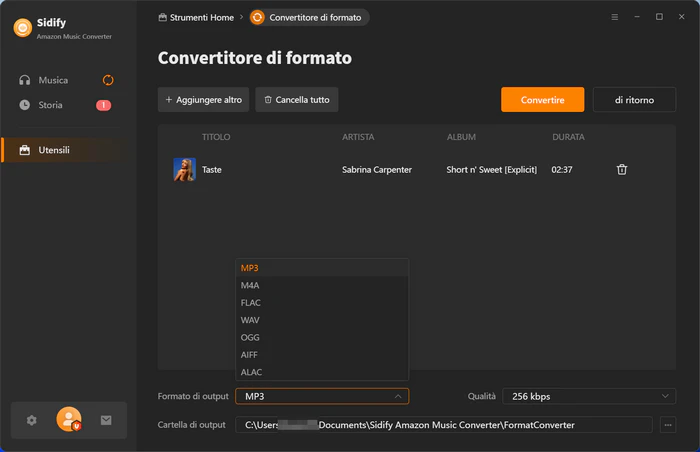The width and height of the screenshot is (700, 452).
Task: Choose FLAC from format list
Action: pos(322,303)
